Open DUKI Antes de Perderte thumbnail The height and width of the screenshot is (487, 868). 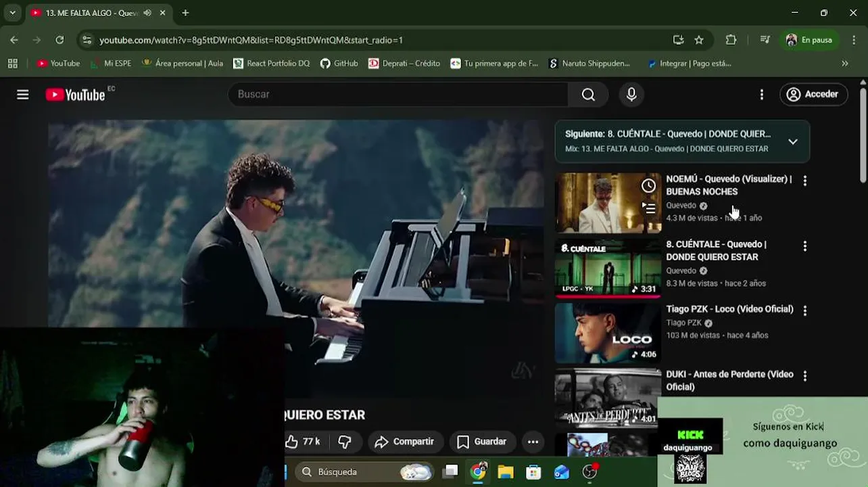[608, 398]
